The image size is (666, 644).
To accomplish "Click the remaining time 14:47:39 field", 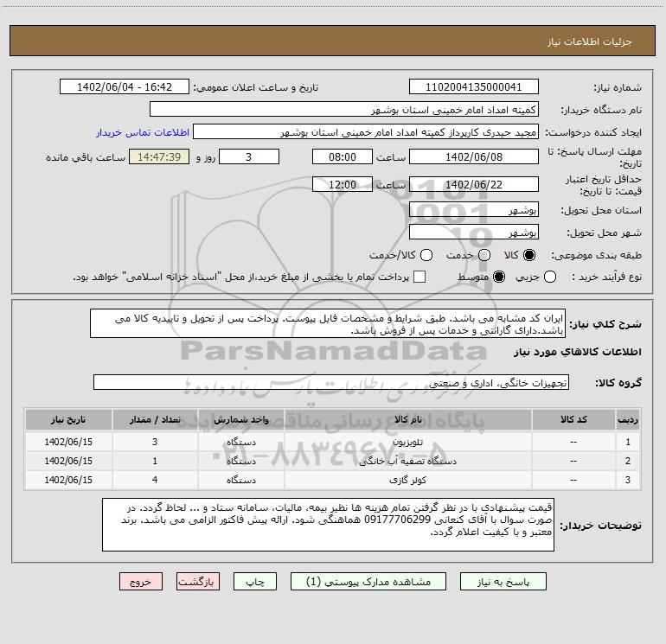I will pos(159,156).
